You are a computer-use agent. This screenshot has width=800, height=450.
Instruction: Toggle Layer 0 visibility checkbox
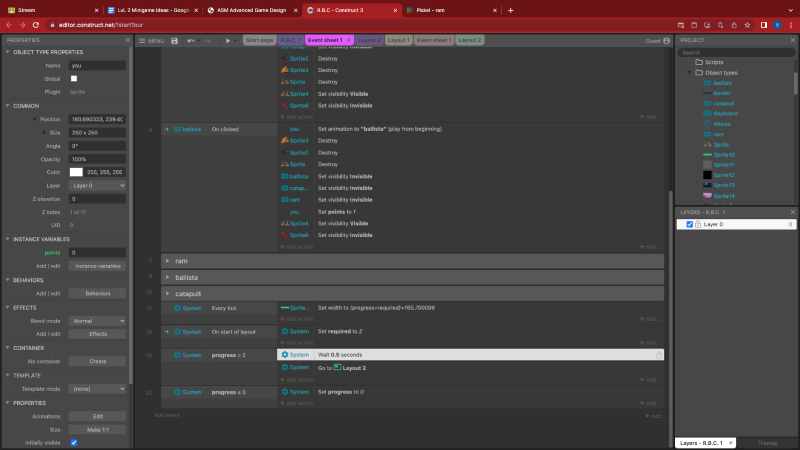click(x=689, y=225)
